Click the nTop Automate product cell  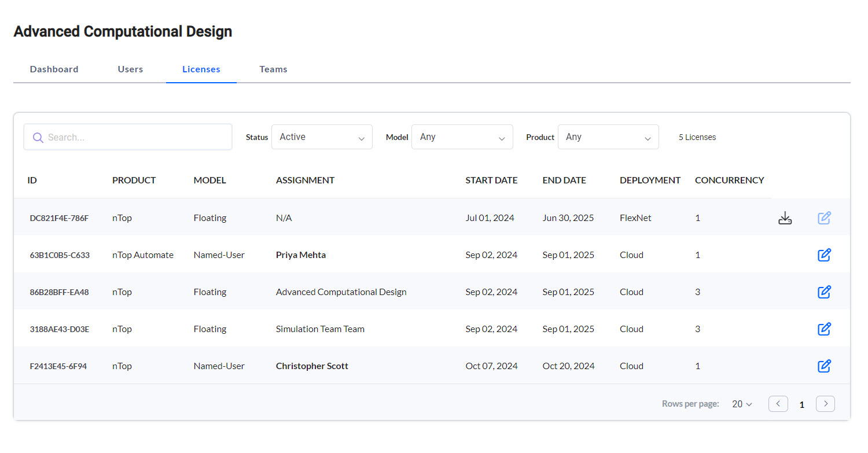143,255
